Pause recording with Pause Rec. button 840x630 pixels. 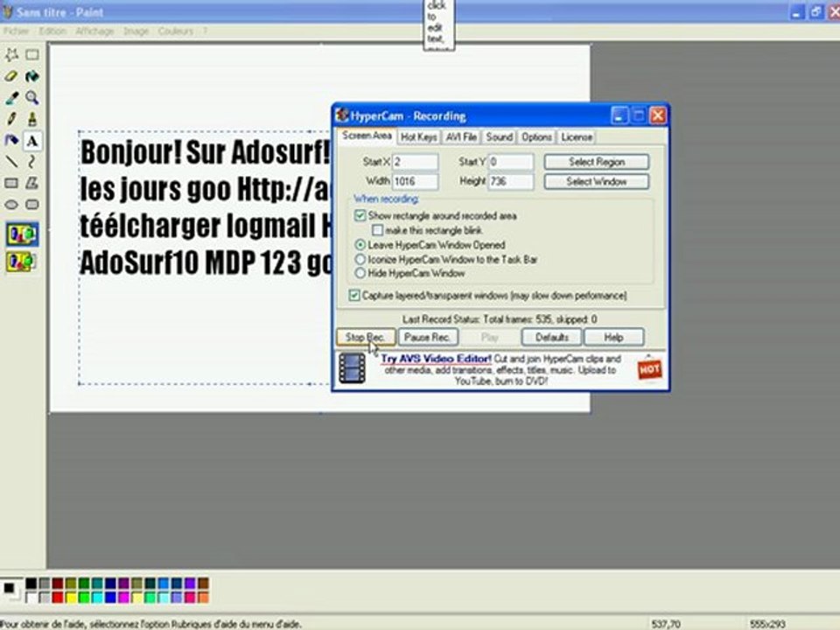(x=428, y=337)
